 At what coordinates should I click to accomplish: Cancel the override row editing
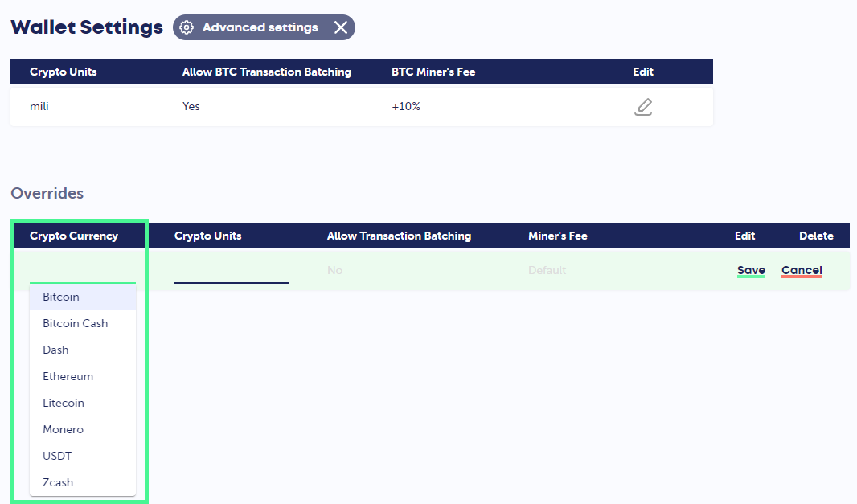point(802,270)
